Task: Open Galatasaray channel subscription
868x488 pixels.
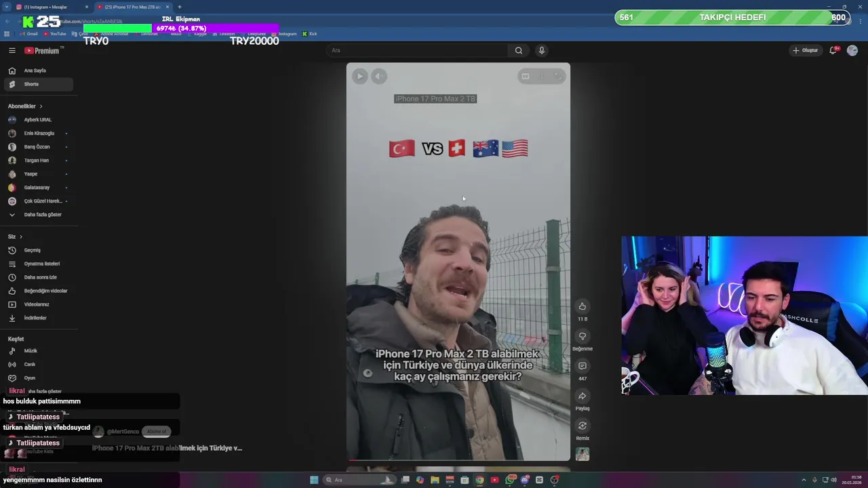Action: [39, 188]
